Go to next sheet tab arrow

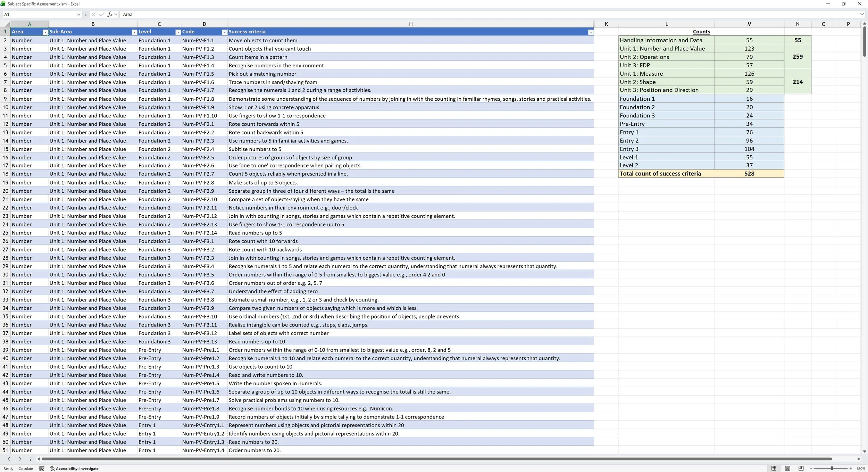pos(20,459)
